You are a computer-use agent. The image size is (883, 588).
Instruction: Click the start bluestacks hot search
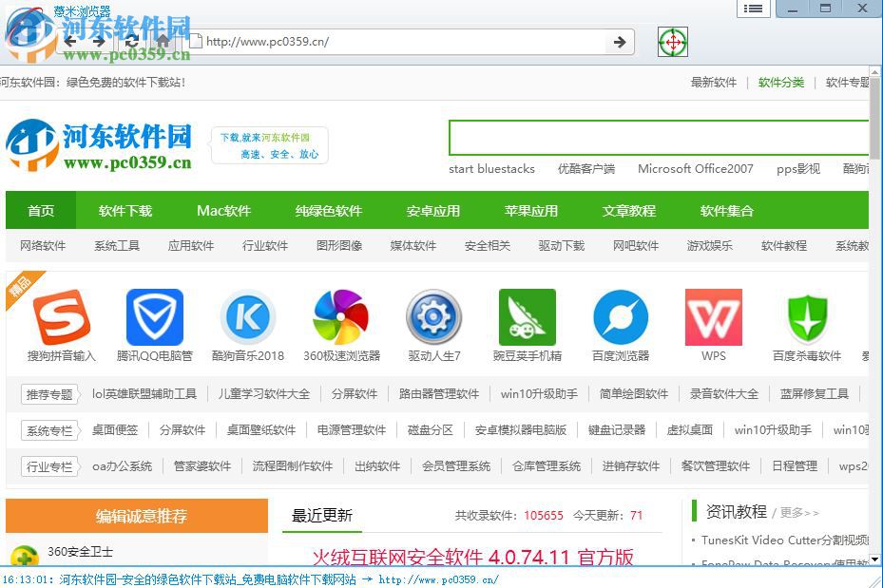point(491,169)
